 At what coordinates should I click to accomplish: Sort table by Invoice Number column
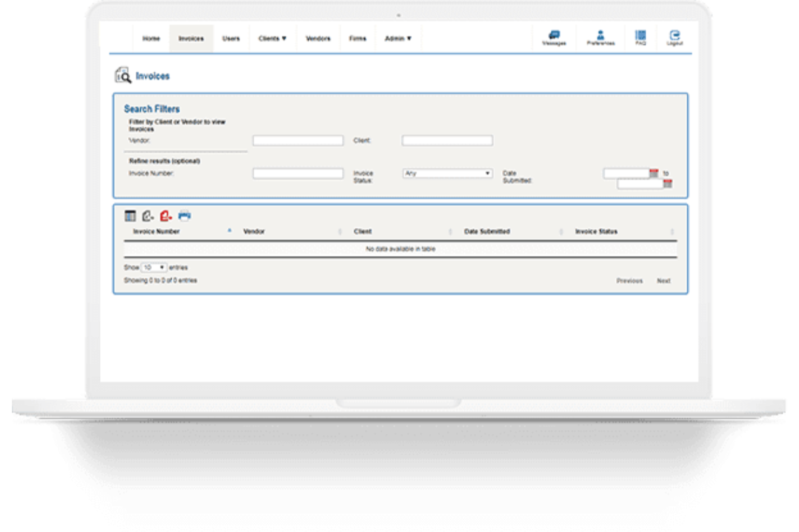(x=156, y=231)
